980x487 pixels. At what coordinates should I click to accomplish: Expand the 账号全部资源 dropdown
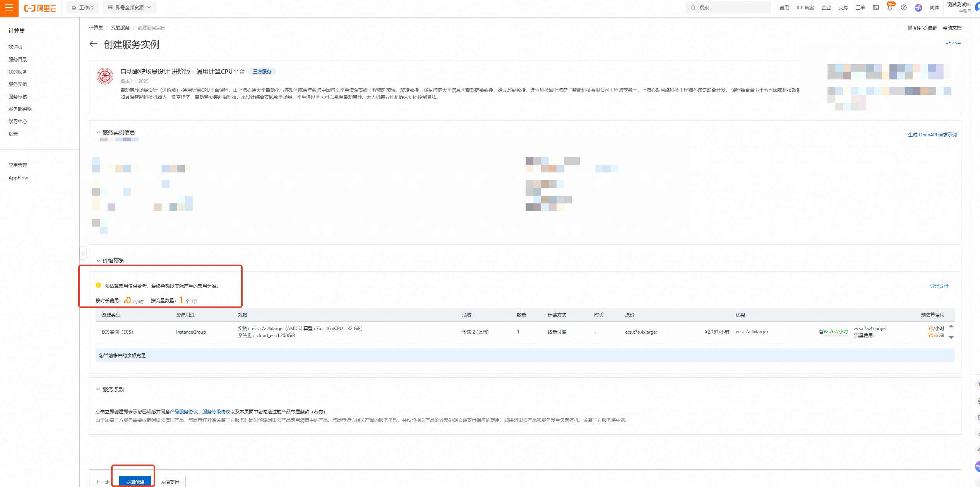pos(130,7)
